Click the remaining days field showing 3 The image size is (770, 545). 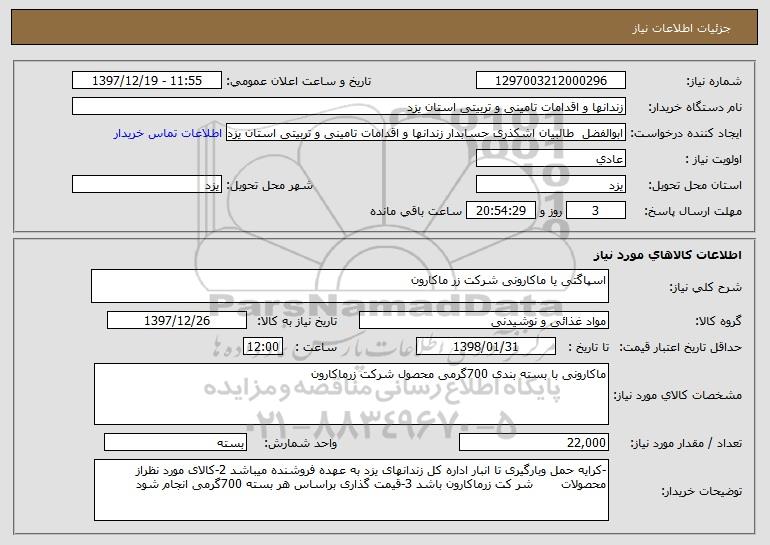pos(596,211)
